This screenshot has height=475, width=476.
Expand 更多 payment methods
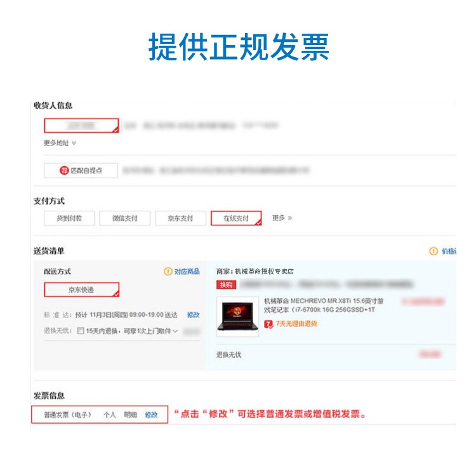coord(282,218)
